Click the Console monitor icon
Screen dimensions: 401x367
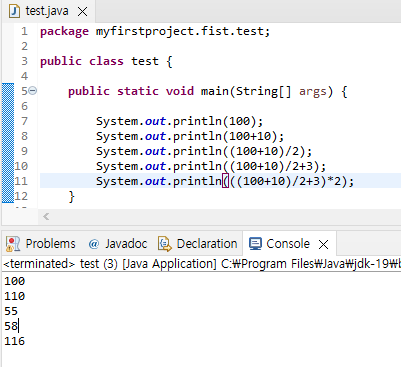click(255, 244)
